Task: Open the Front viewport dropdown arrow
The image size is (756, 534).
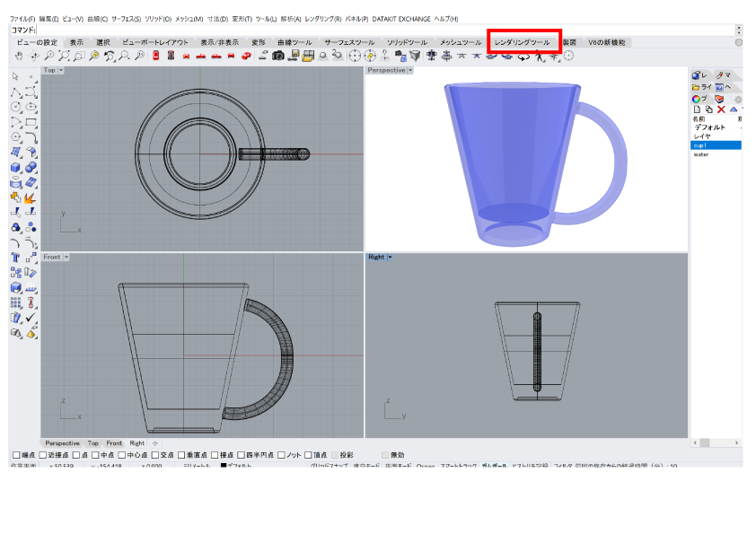Action: (66, 258)
